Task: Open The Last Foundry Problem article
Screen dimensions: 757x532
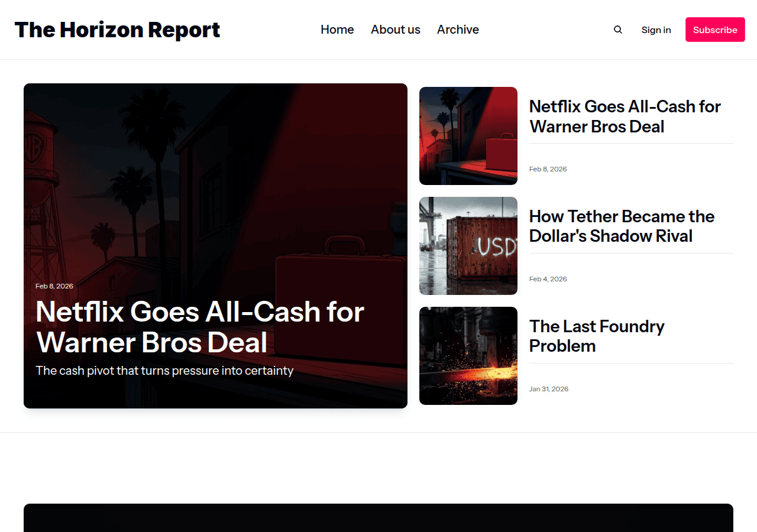Action: click(597, 336)
